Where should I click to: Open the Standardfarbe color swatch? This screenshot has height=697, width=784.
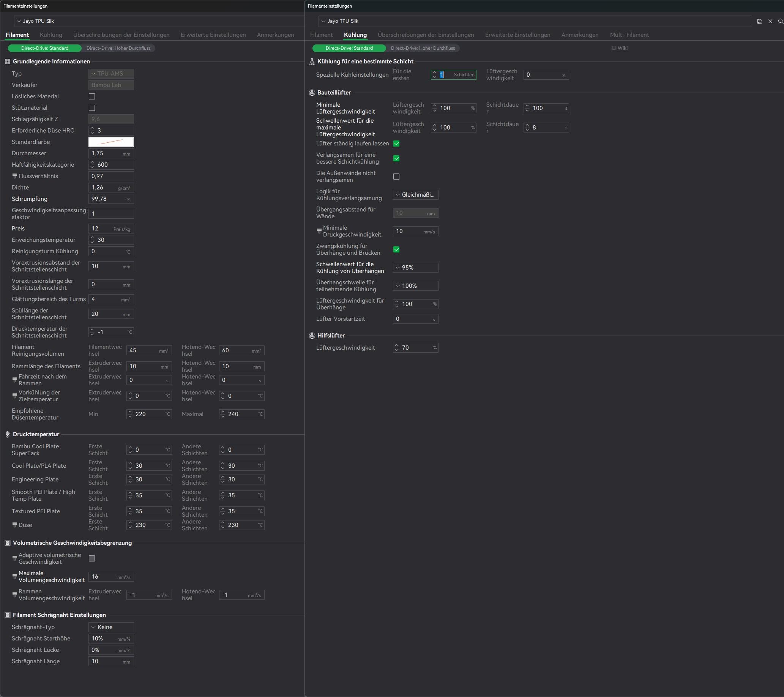(111, 142)
